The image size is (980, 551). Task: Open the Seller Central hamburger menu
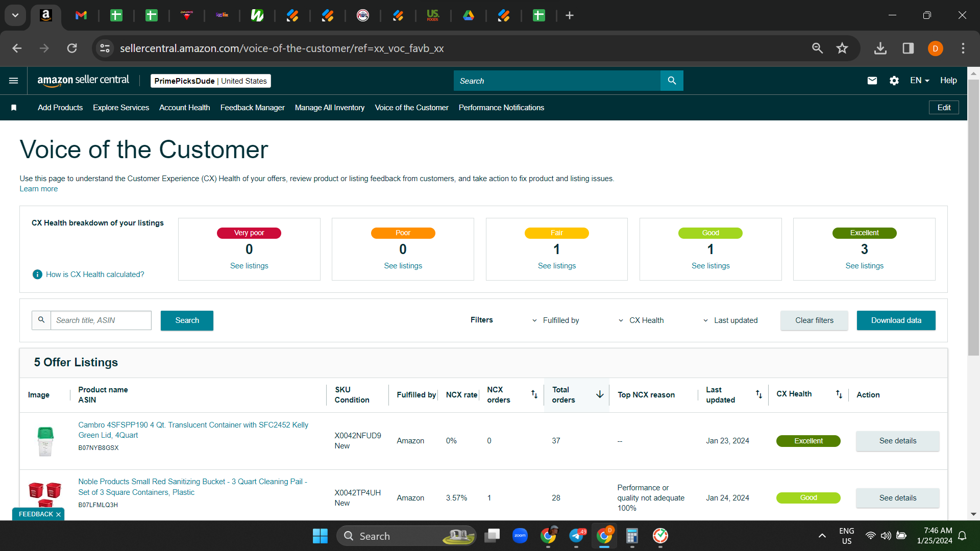pyautogui.click(x=14, y=81)
